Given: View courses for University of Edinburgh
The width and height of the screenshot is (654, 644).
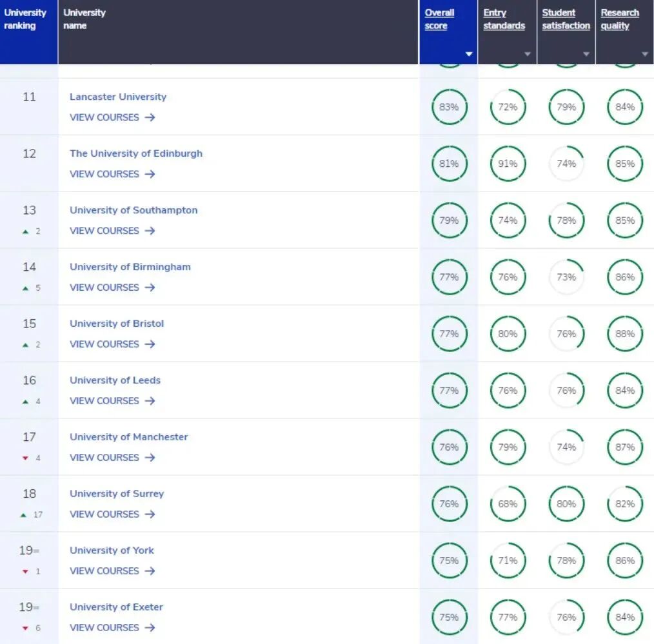Looking at the screenshot, I should (112, 174).
